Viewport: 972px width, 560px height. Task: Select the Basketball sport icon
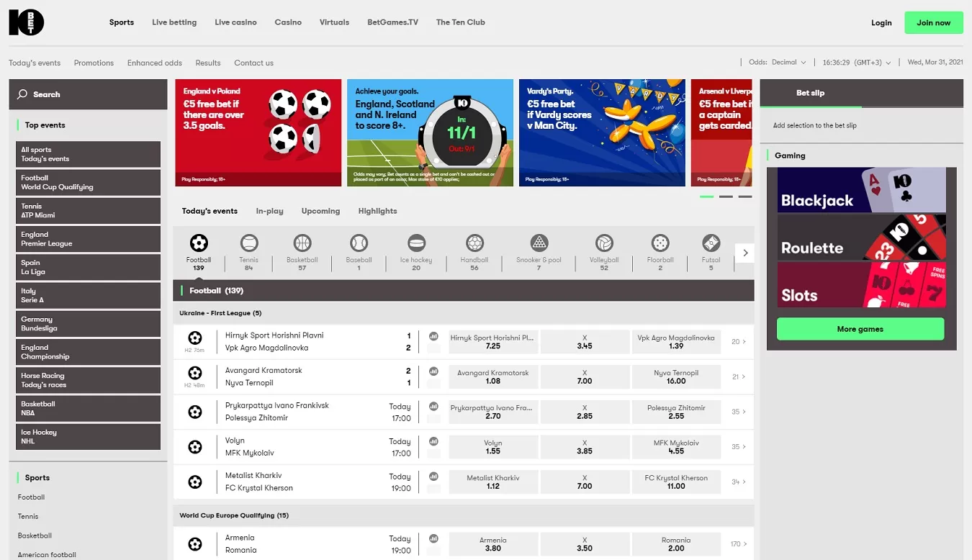pos(302,243)
